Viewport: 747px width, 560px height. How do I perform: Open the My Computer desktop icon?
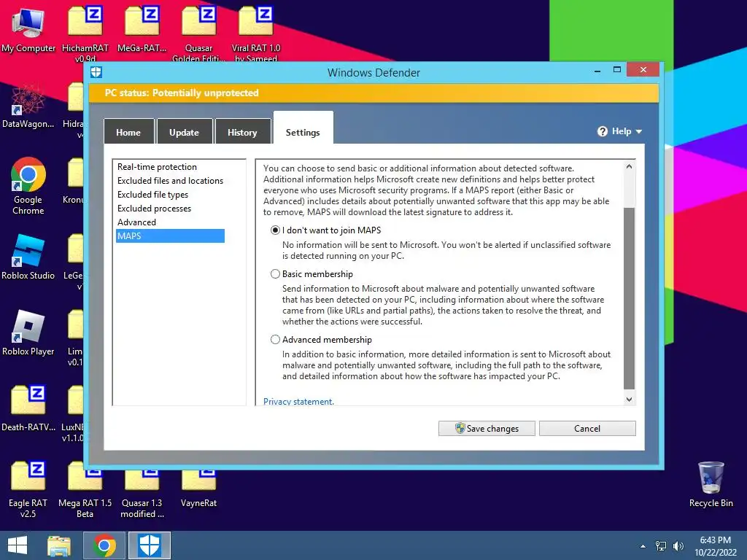pos(28,29)
